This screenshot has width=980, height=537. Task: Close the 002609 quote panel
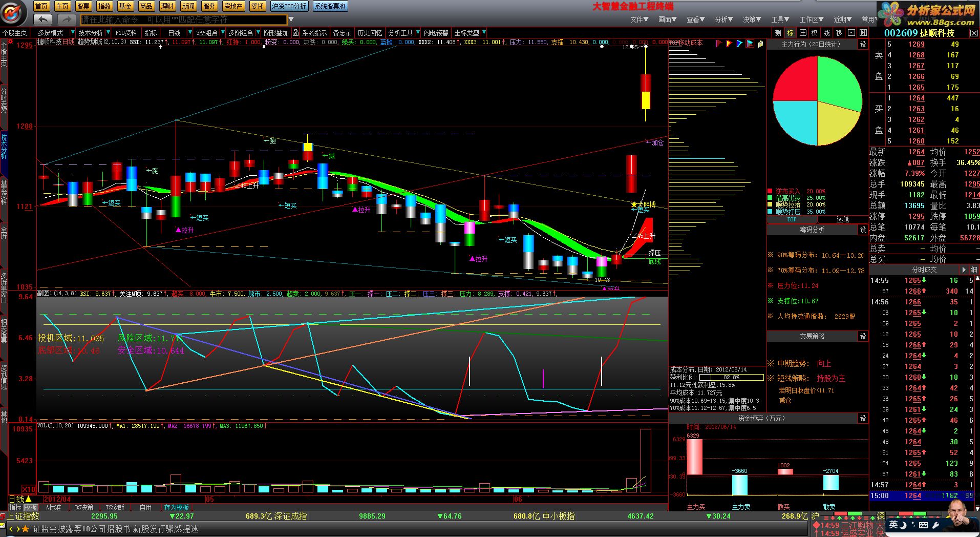(x=974, y=33)
